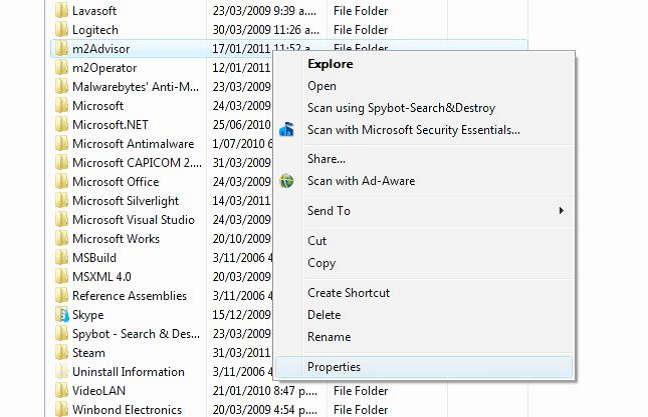Click the Skype folder icon

click(62, 315)
